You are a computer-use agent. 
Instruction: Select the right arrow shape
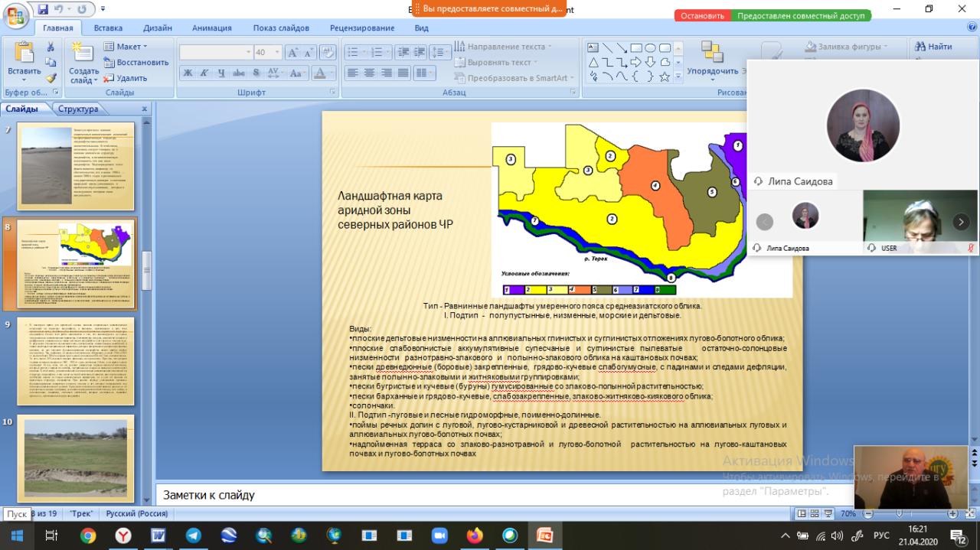tap(637, 62)
